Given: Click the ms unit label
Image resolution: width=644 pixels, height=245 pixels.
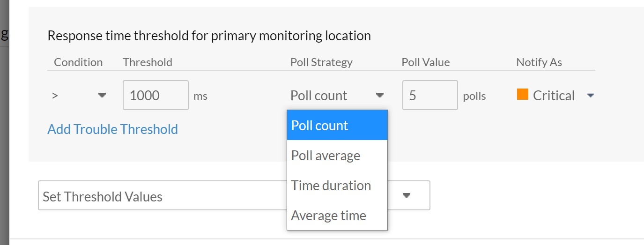Looking at the screenshot, I should [200, 97].
